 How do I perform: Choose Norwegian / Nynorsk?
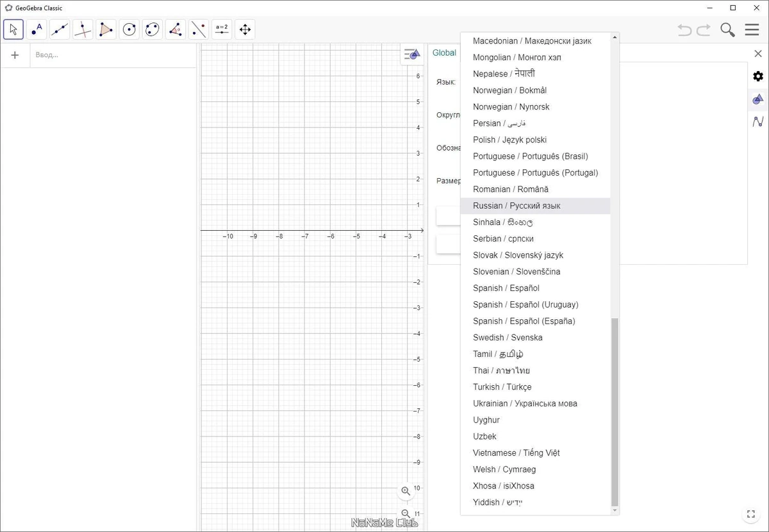point(535,107)
